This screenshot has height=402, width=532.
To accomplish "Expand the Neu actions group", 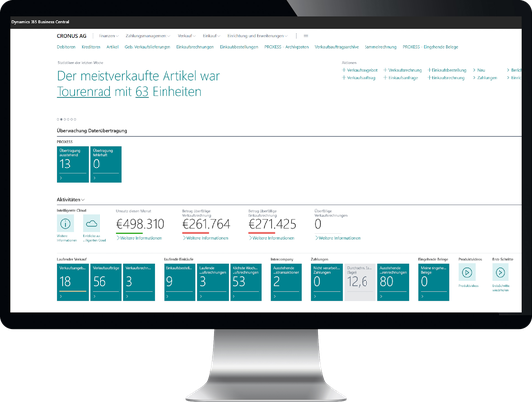I will coord(479,70).
